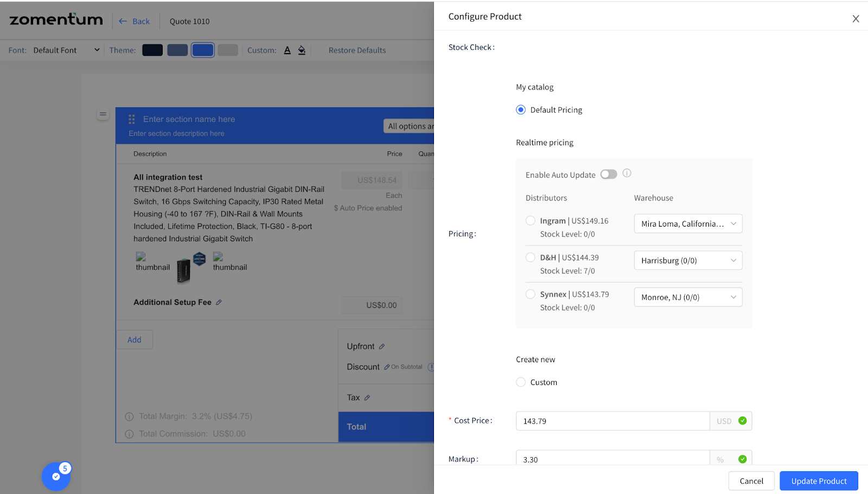Click the Markup input field
This screenshot has height=494, width=868.
pyautogui.click(x=612, y=458)
